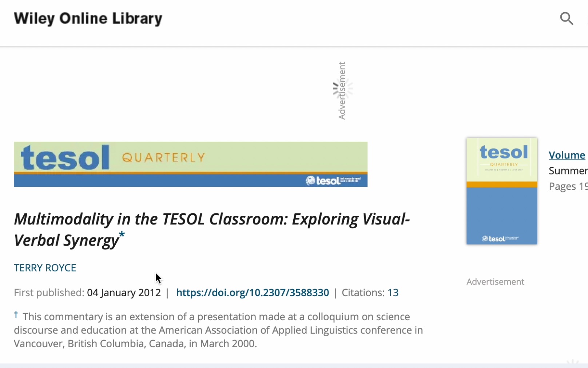Click the First published label
Viewport: 588px width, 368px height.
coord(49,293)
